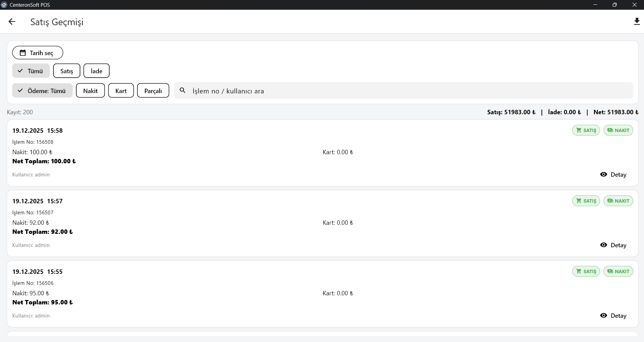Toggle the Tümü type filter chip
This screenshot has height=342, width=644.
[x=31, y=71]
